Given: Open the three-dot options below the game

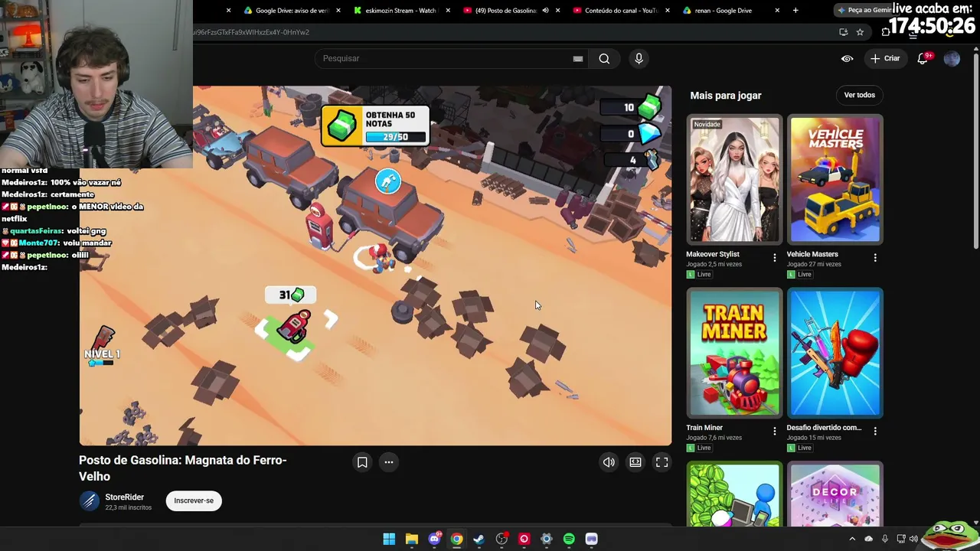Looking at the screenshot, I should pyautogui.click(x=389, y=462).
